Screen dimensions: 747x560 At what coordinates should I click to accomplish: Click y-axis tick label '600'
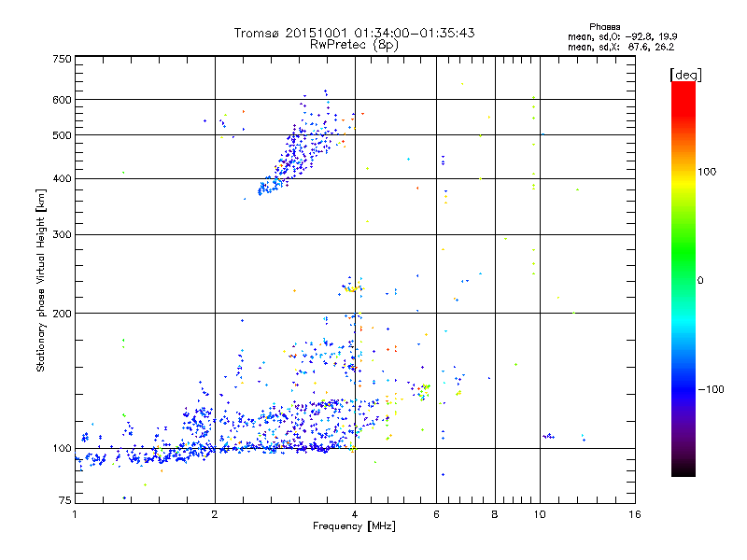pyautogui.click(x=62, y=100)
